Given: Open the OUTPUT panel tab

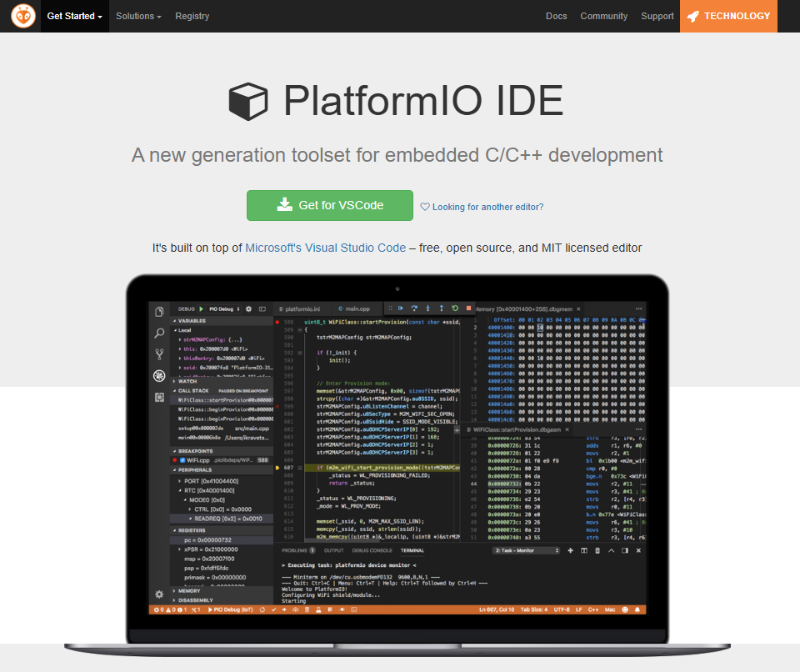Looking at the screenshot, I should [x=333, y=550].
